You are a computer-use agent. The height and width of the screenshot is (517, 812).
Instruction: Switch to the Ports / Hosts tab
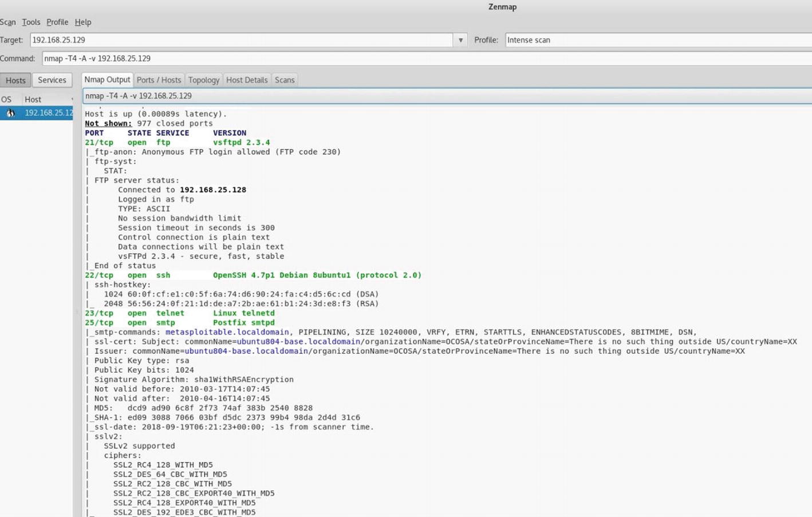pyautogui.click(x=159, y=80)
